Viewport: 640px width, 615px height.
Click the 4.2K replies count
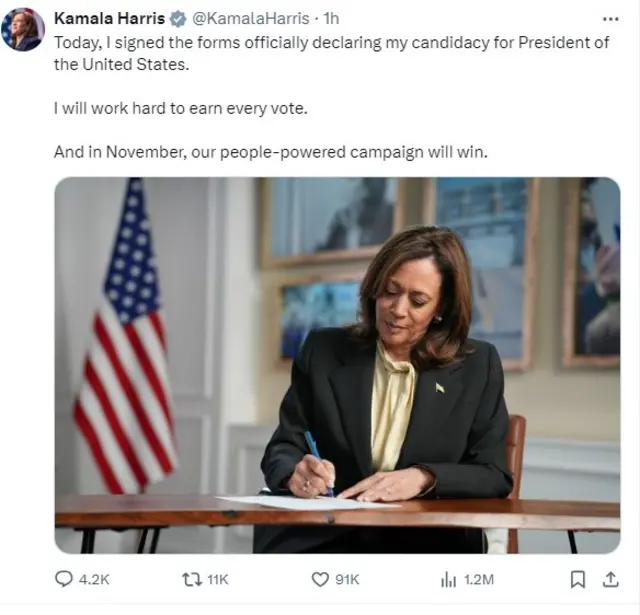click(95, 579)
